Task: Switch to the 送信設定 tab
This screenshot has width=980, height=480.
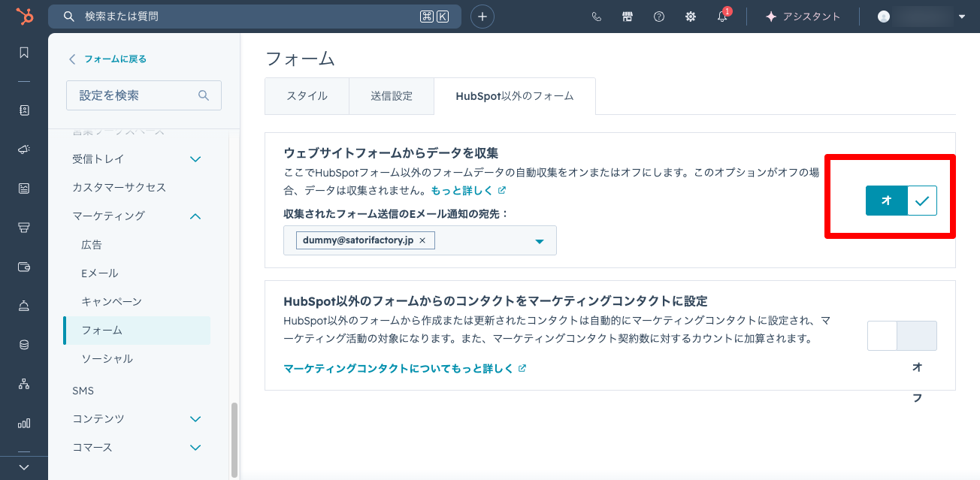Action: tap(392, 96)
